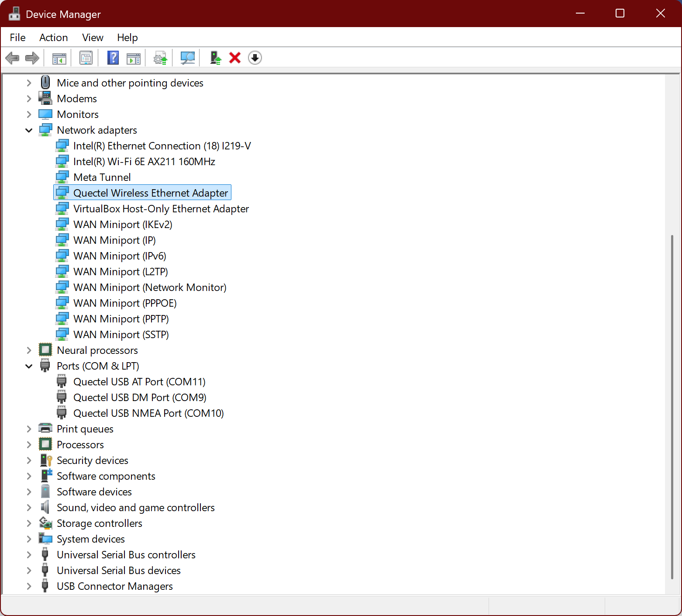Open properties for the selected device
Viewport: 682px width, 616px height.
click(x=86, y=58)
